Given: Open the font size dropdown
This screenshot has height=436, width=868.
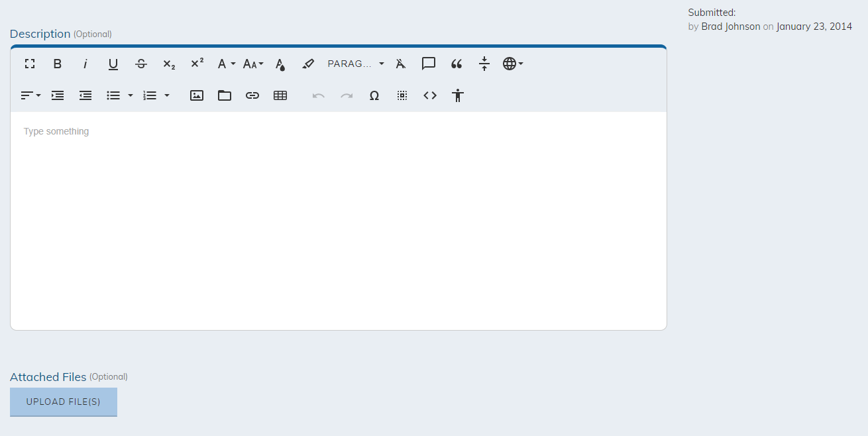Looking at the screenshot, I should [253, 64].
